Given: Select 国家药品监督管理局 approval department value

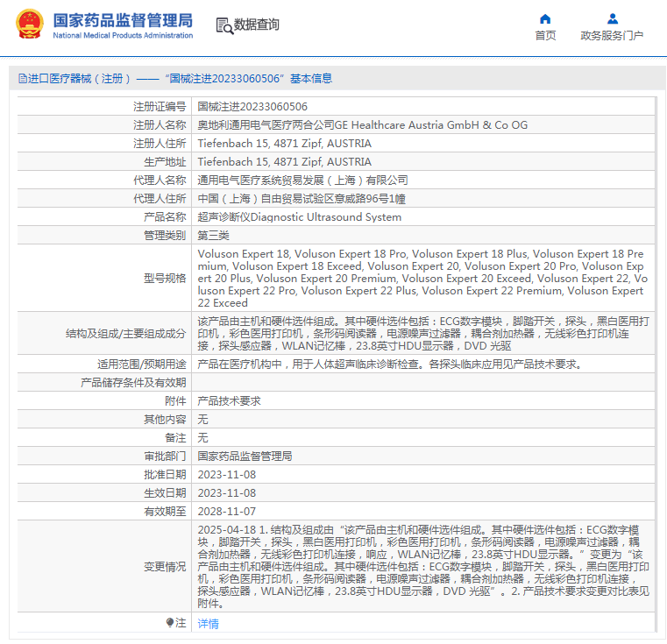Looking at the screenshot, I should (x=245, y=456).
